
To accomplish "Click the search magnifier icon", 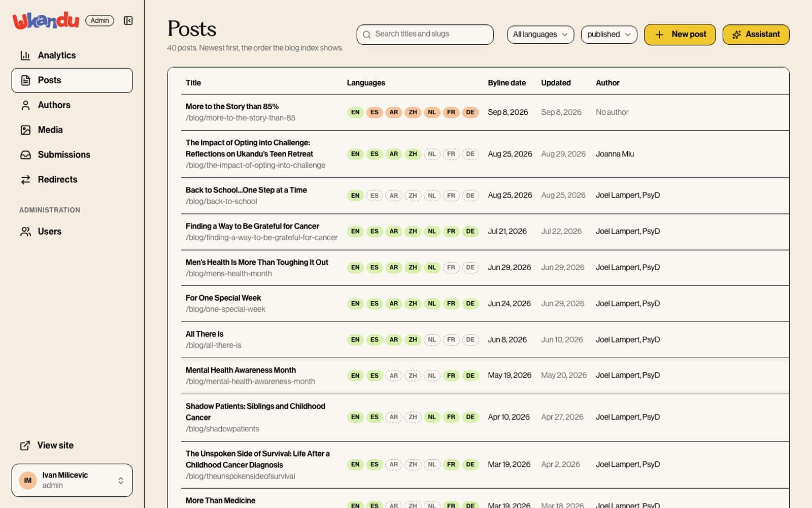I will click(366, 35).
